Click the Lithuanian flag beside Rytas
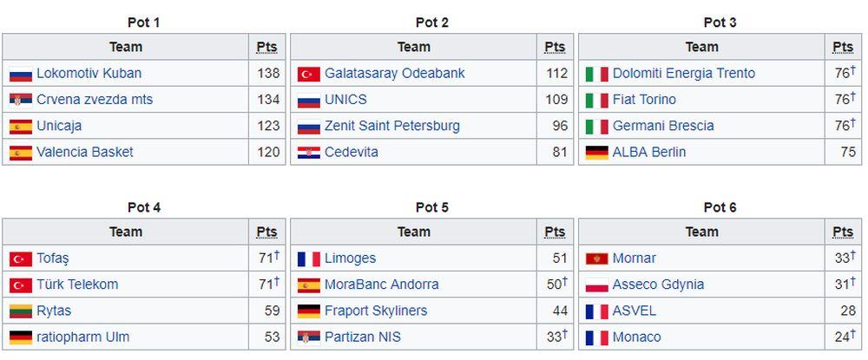This screenshot has width=868, height=360. [20, 311]
